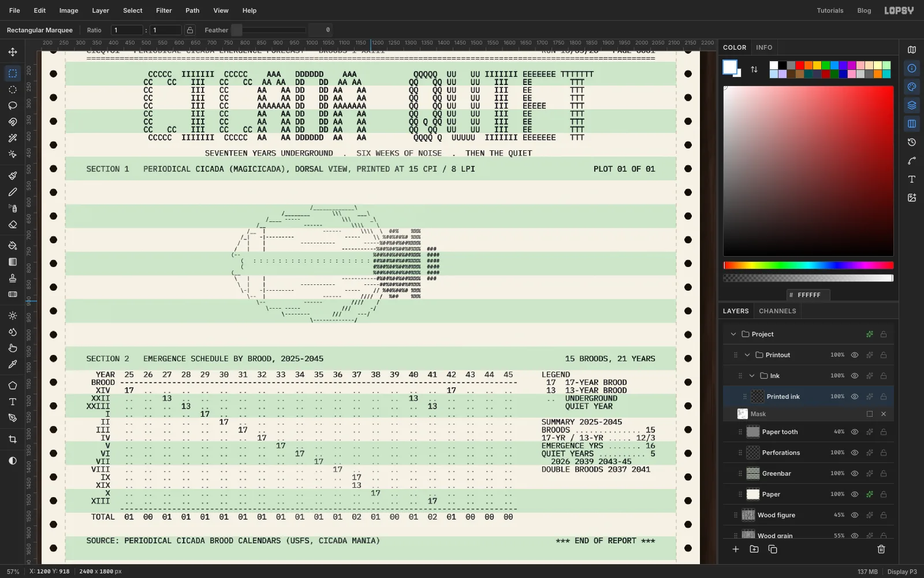
Task: Select the polygon Shape tool
Action: pos(13,386)
